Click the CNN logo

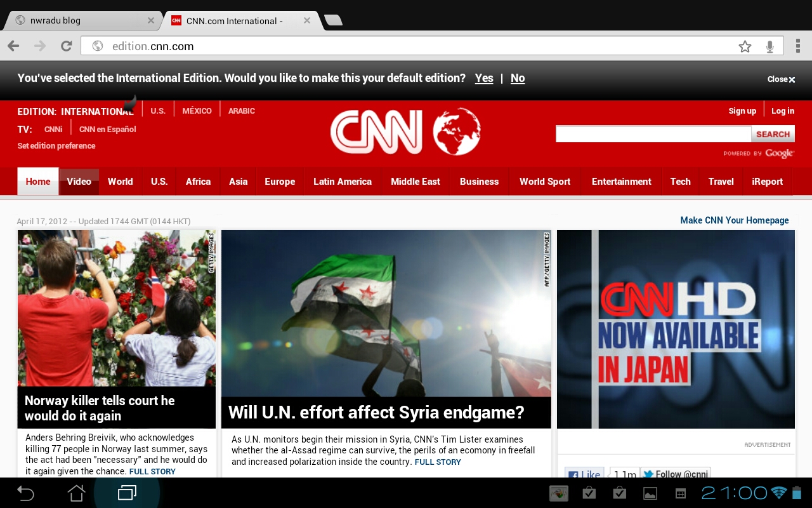click(x=376, y=132)
